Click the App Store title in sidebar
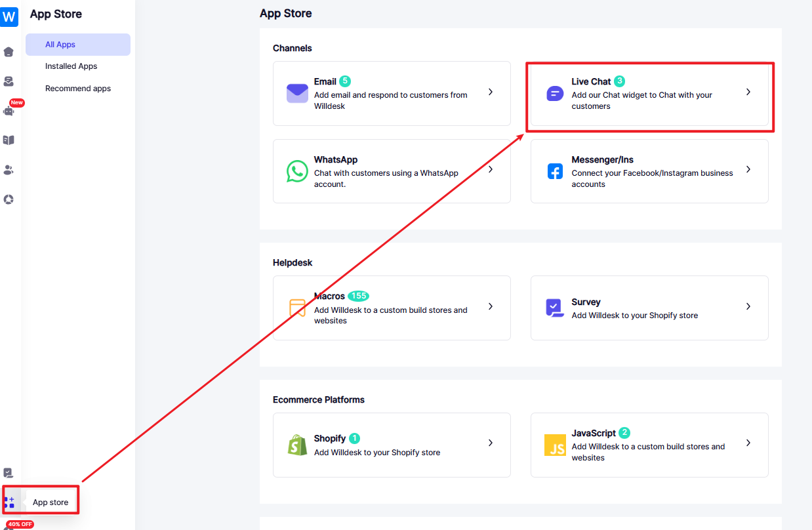 [x=56, y=14]
